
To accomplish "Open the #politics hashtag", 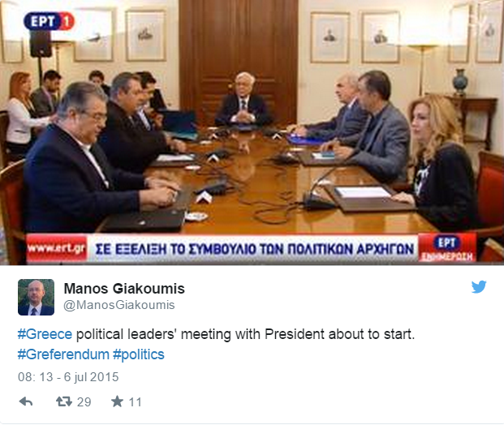I will [x=139, y=354].
